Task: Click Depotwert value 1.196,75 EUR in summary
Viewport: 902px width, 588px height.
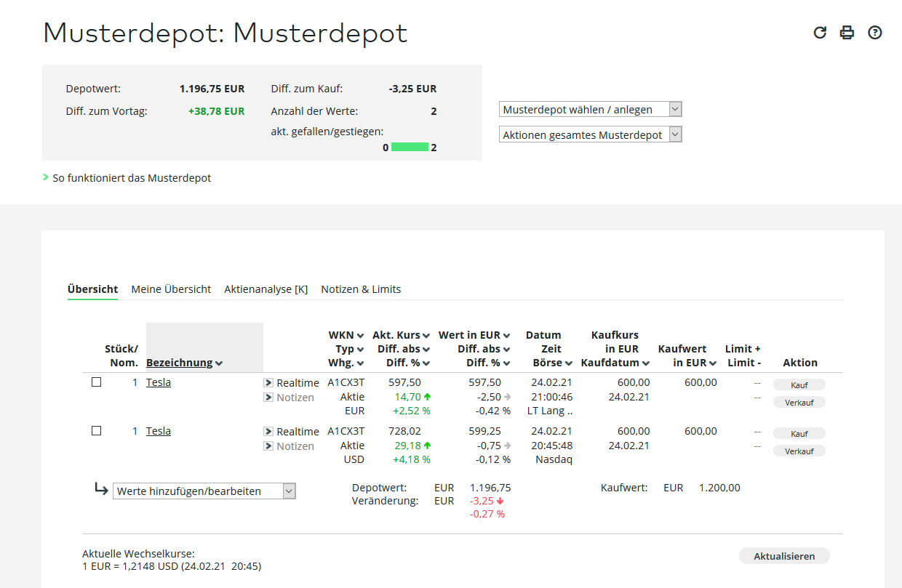Action: pos(212,89)
